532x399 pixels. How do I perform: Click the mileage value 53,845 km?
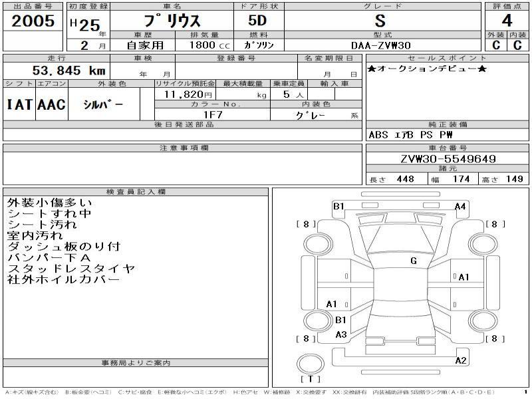(x=69, y=70)
